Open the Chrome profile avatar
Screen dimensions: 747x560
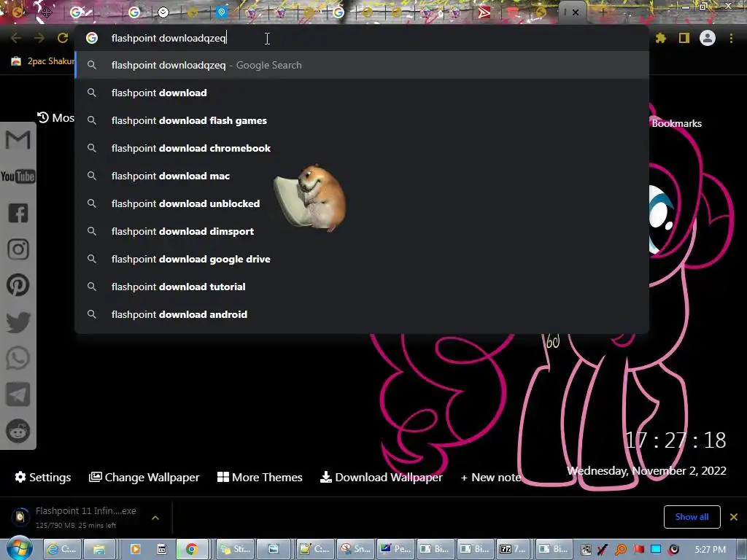click(708, 38)
